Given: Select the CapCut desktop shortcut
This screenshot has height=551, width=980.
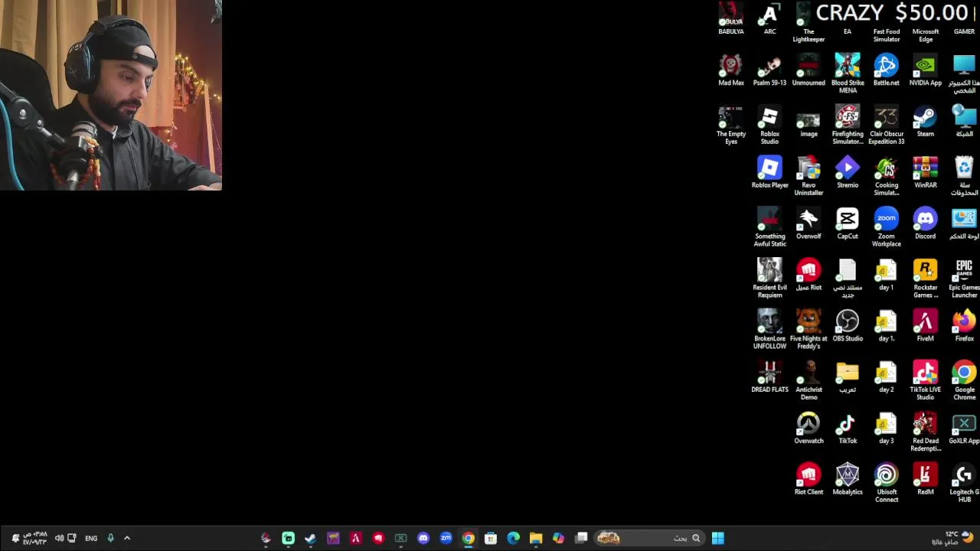Looking at the screenshot, I should [x=848, y=224].
